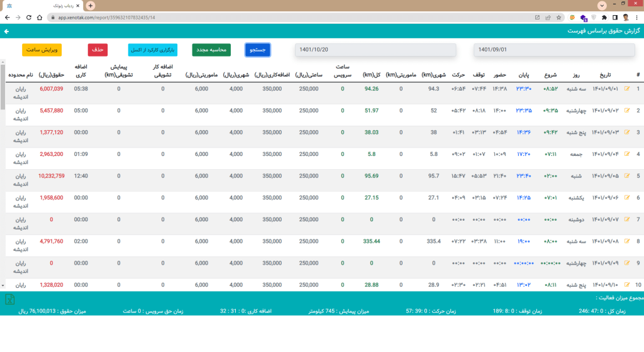Open the browser Extensions puzzle icon
This screenshot has width=644, height=352.
[x=605, y=18]
